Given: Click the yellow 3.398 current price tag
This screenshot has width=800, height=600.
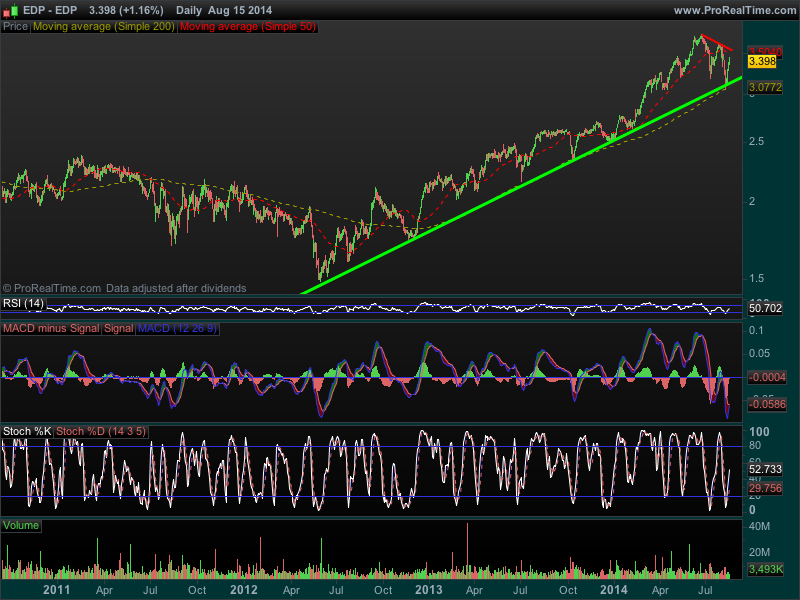Looking at the screenshot, I should click(762, 62).
